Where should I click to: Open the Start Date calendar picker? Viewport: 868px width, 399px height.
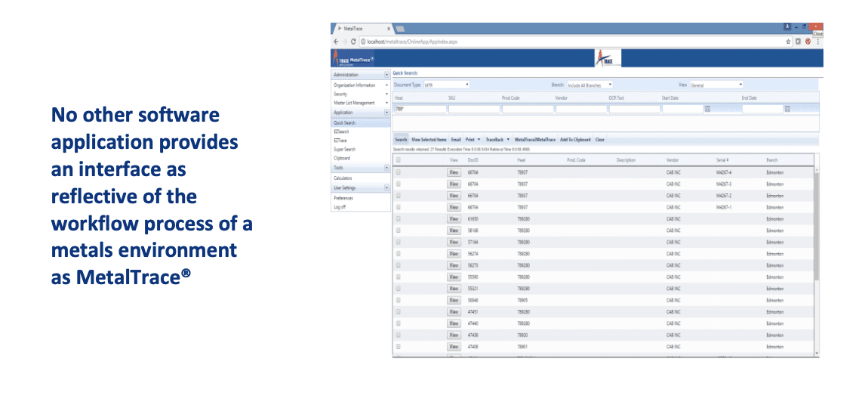point(708,110)
